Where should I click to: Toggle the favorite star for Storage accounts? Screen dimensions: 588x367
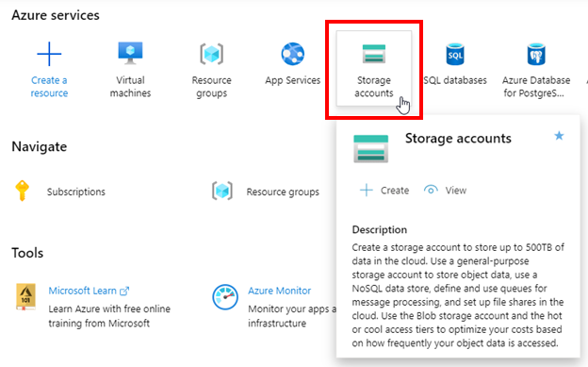click(x=559, y=136)
